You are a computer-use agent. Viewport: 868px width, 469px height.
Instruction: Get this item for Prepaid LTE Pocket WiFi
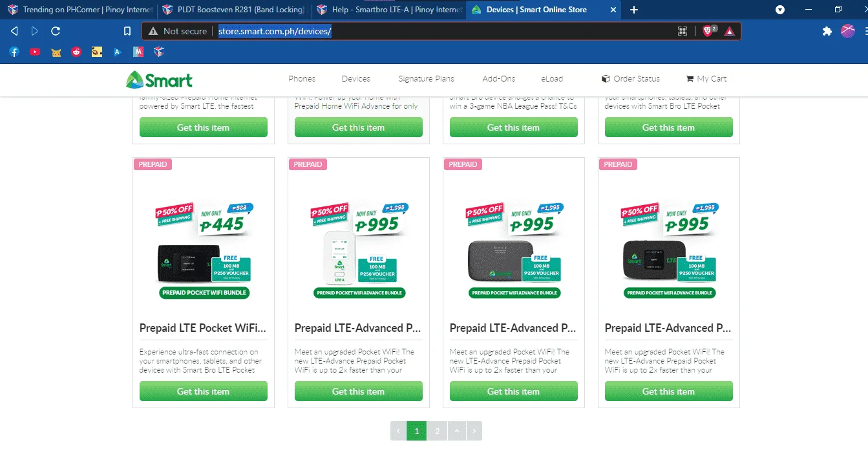coord(204,391)
